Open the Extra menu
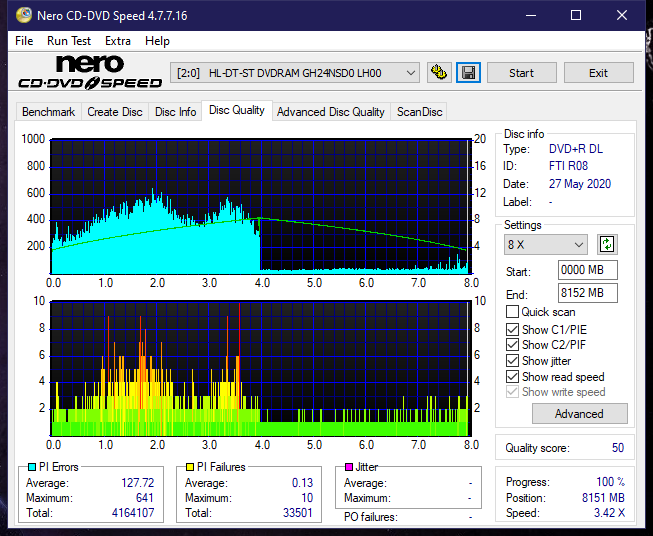This screenshot has width=653, height=536. tap(118, 41)
